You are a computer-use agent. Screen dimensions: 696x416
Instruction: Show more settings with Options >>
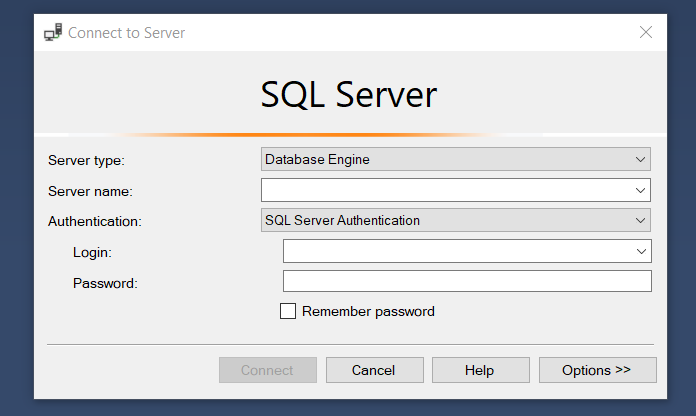(x=597, y=370)
